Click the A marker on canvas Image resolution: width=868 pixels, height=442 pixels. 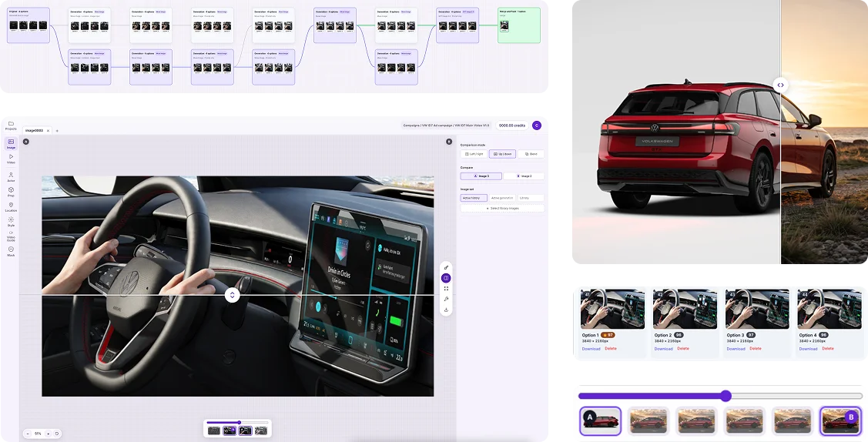tap(26, 142)
